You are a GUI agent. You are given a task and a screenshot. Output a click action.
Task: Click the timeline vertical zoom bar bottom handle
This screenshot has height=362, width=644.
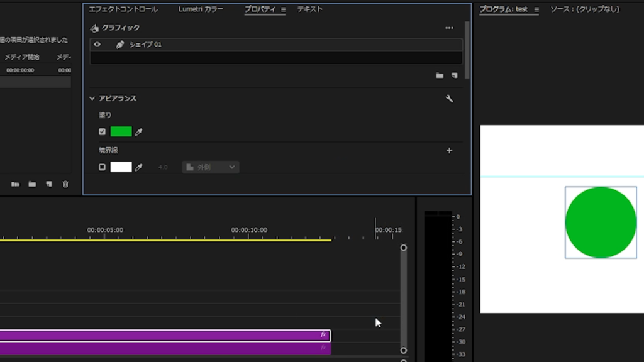tap(404, 350)
